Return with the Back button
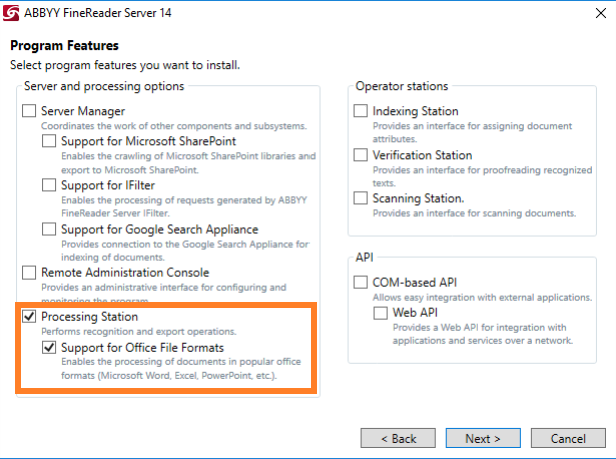 (x=398, y=438)
